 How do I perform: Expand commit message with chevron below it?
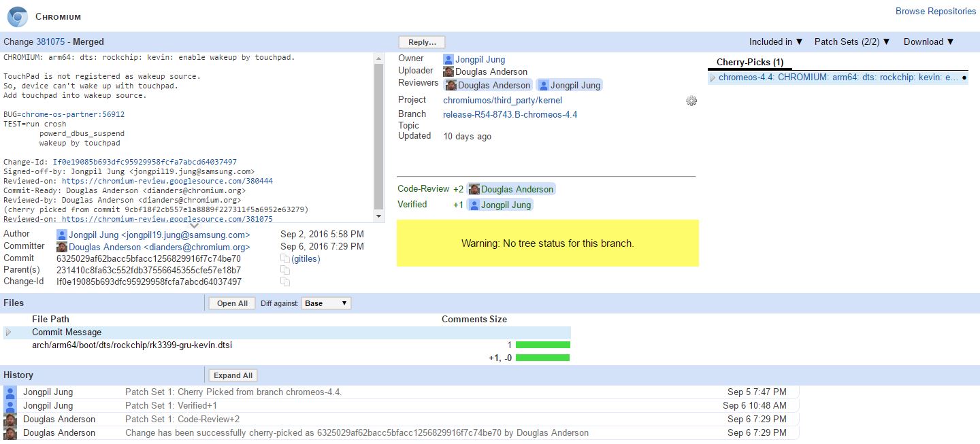(x=194, y=225)
